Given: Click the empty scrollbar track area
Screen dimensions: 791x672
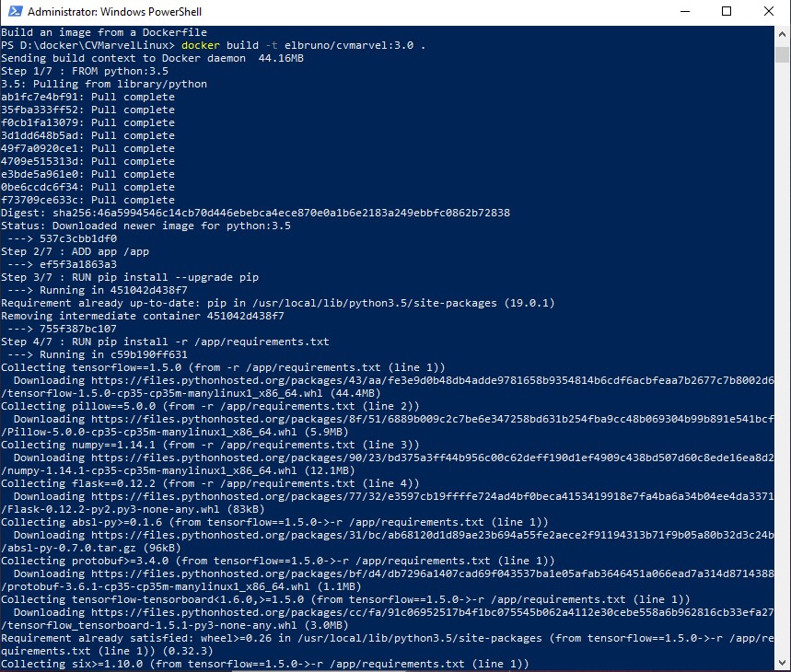Looking at the screenshot, I should [782, 368].
